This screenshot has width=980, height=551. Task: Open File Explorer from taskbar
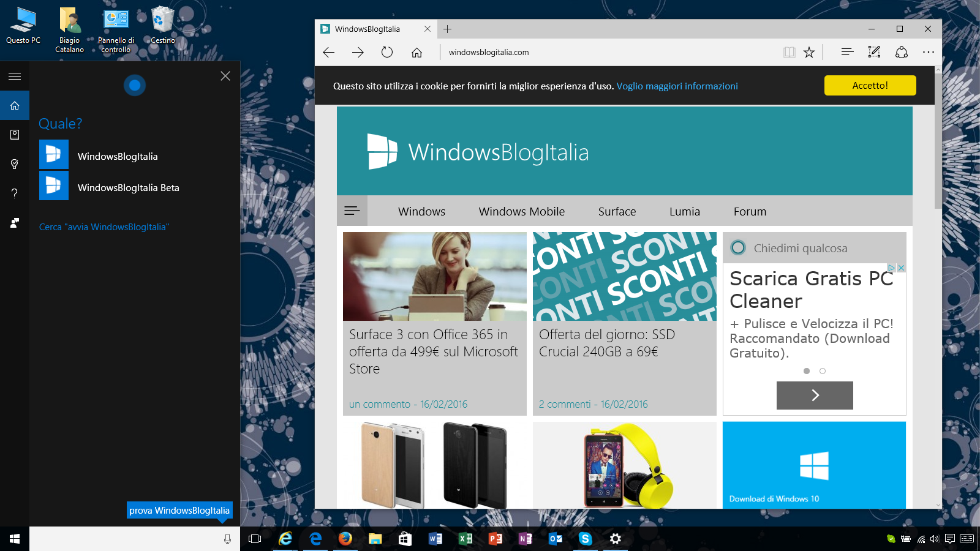pos(375,539)
